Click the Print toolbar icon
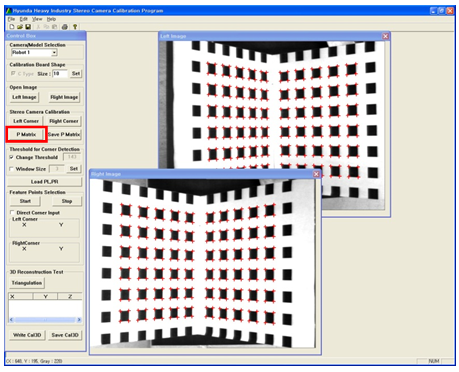The image size is (459, 372). pos(65,27)
